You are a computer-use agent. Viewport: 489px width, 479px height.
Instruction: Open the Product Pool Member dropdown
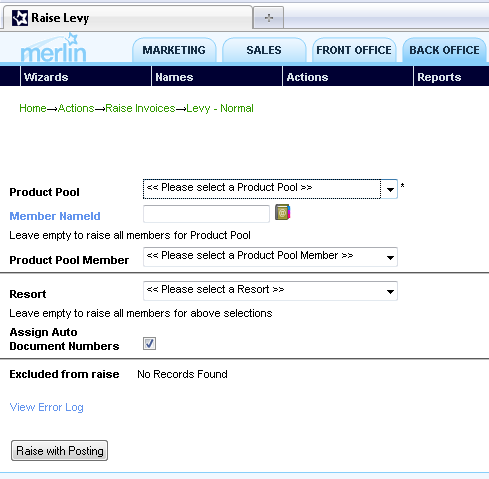point(270,257)
